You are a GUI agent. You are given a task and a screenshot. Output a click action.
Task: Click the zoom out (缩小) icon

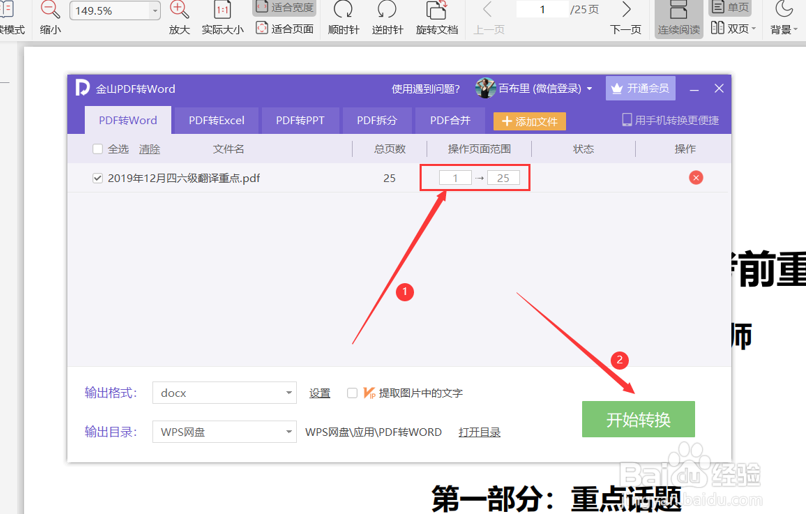pyautogui.click(x=50, y=10)
